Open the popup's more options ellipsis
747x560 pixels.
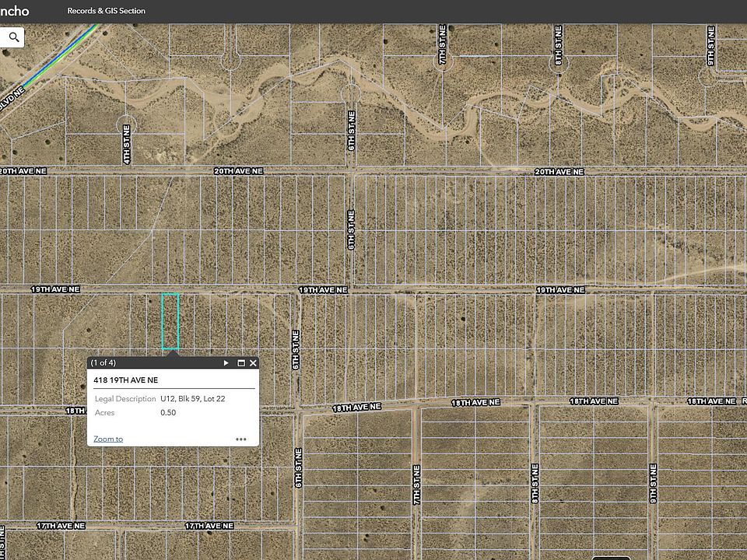[241, 439]
